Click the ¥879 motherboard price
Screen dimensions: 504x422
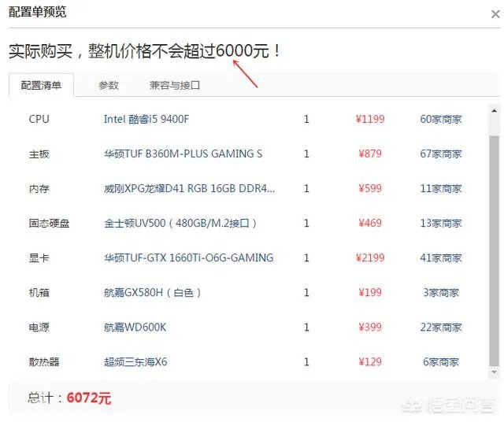pyautogui.click(x=370, y=154)
